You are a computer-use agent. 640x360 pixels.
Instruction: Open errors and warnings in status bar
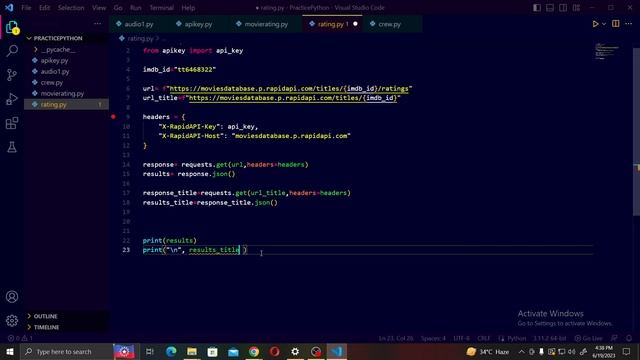(x=20, y=338)
